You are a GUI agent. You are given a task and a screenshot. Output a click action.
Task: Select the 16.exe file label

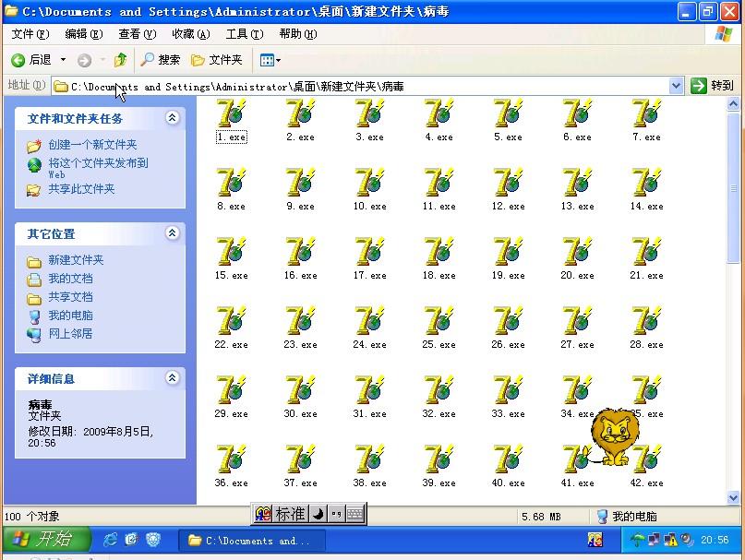click(x=301, y=276)
